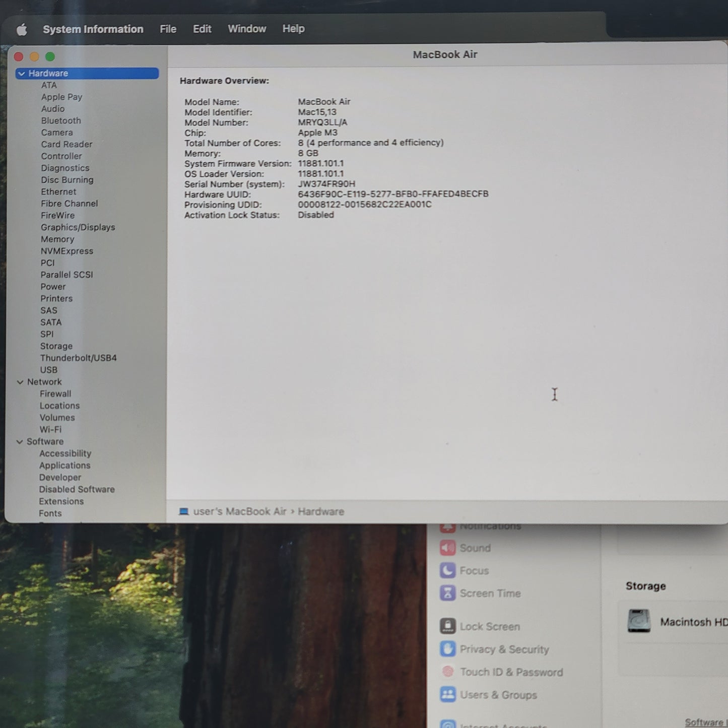
Task: Select USB in the sidebar
Action: (x=49, y=370)
